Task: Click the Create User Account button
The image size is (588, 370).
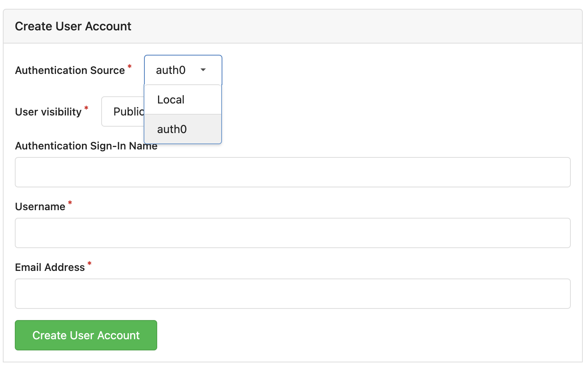Action: coord(86,335)
